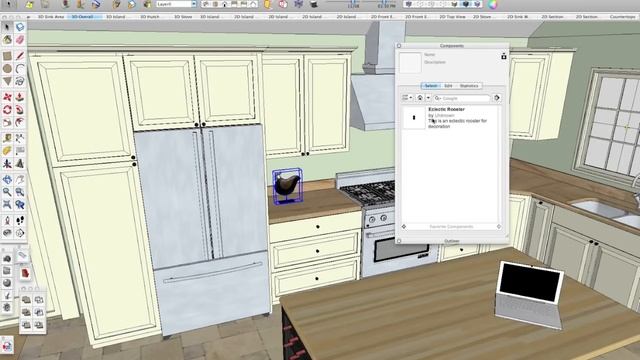Switch to the 3D Sink Area scene tab

(x=51, y=17)
